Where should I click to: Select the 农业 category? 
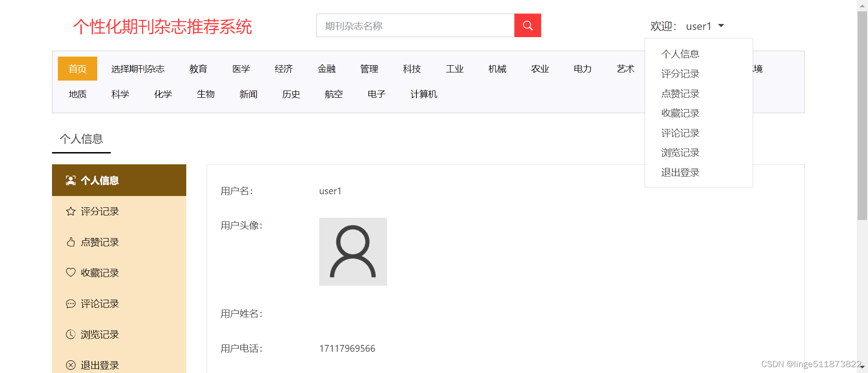[540, 69]
